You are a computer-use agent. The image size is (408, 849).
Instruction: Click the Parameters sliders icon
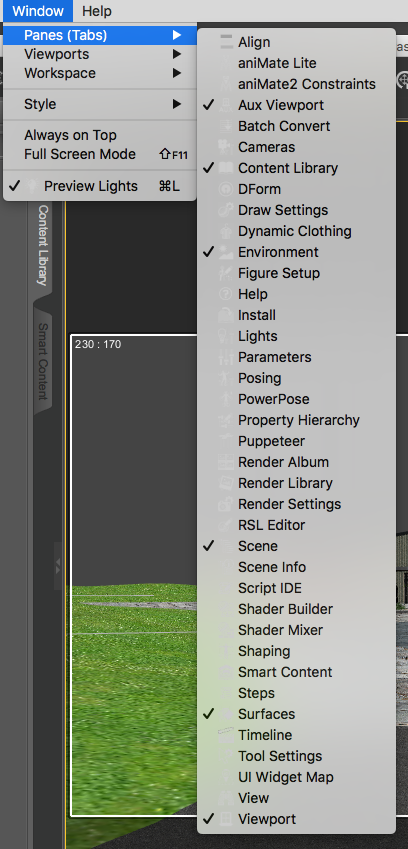[226, 357]
